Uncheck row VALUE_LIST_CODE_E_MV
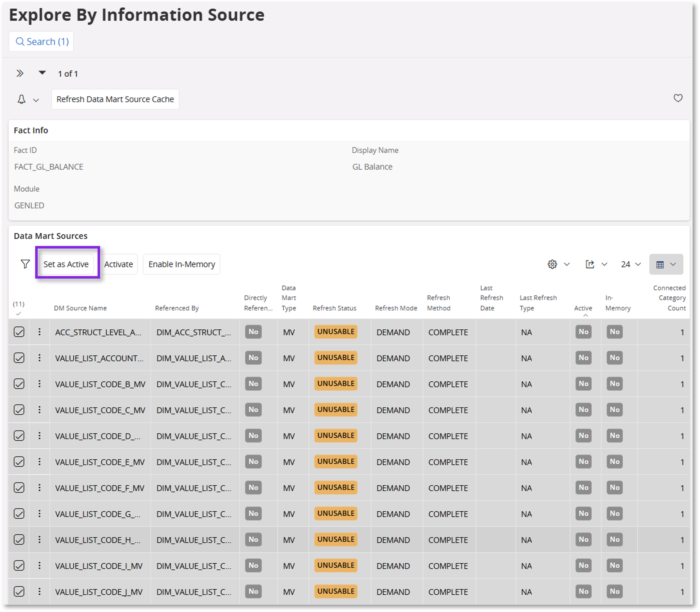The height and width of the screenshot is (612, 700). pos(19,462)
